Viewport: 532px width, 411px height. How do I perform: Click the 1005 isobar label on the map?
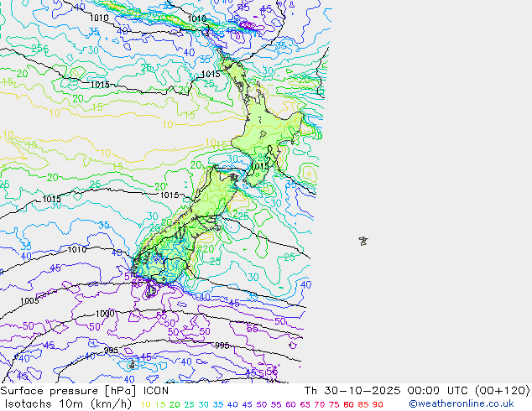pyautogui.click(x=29, y=301)
